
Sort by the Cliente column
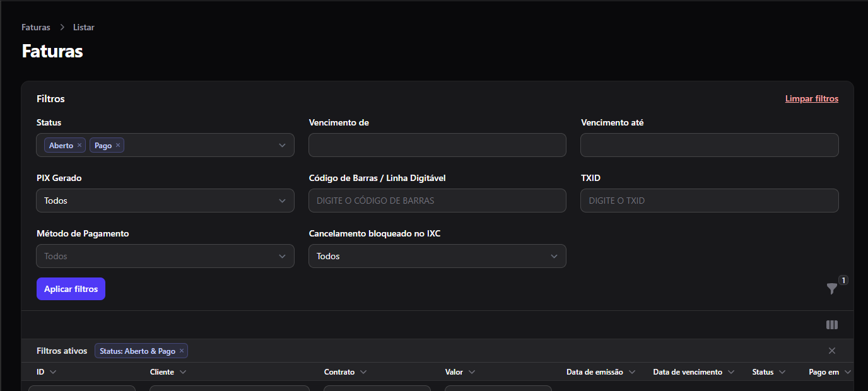click(168, 372)
